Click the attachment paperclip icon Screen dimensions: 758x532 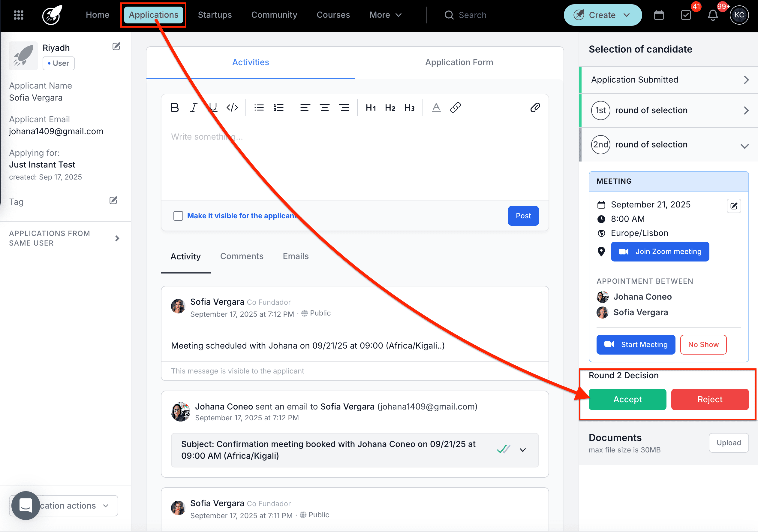coord(535,108)
